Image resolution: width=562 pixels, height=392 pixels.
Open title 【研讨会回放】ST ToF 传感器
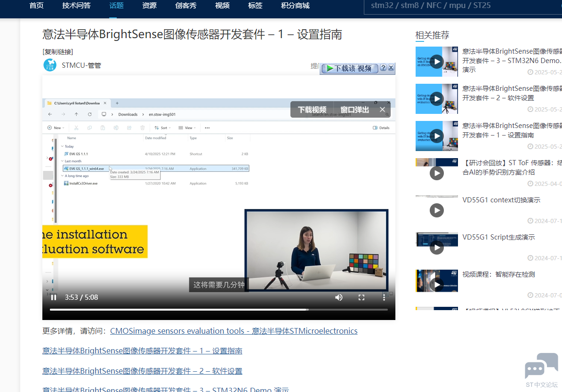tap(512, 168)
